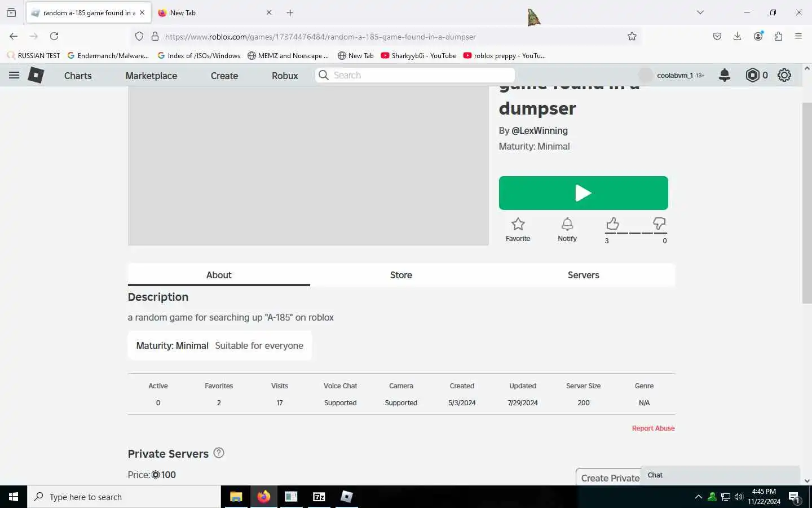Like the game with thumbs up
Screen dimensions: 812x508
pyautogui.click(x=612, y=224)
